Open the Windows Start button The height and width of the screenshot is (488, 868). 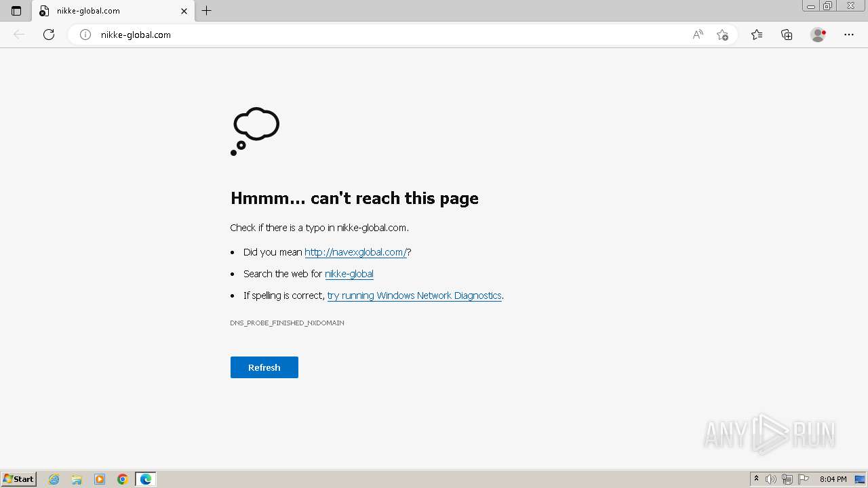pos(19,479)
